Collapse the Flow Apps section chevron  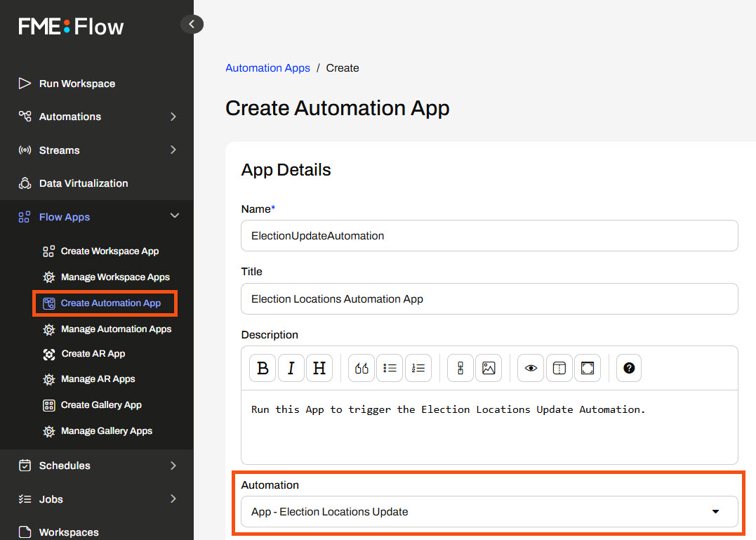[175, 216]
